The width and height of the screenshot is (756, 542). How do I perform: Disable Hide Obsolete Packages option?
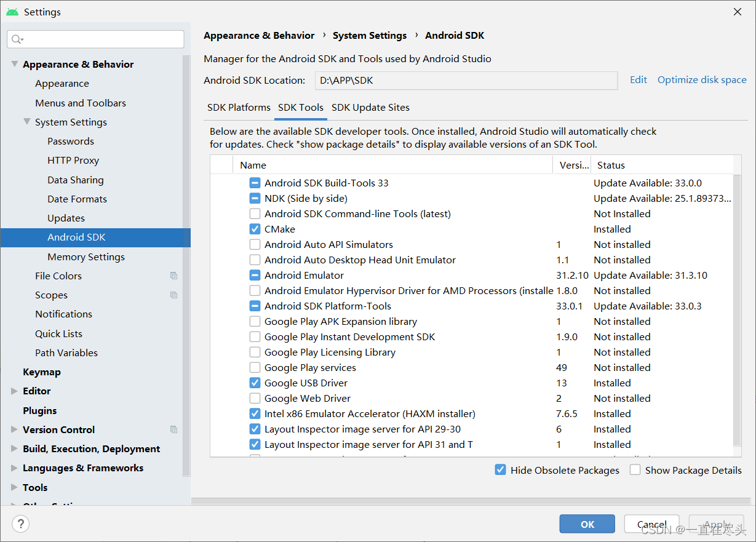(501, 470)
